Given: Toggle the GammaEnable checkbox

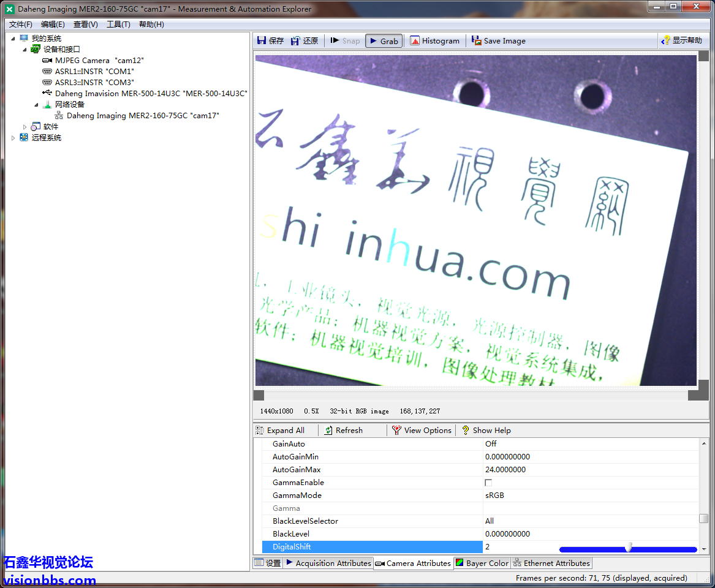Looking at the screenshot, I should tap(488, 483).
